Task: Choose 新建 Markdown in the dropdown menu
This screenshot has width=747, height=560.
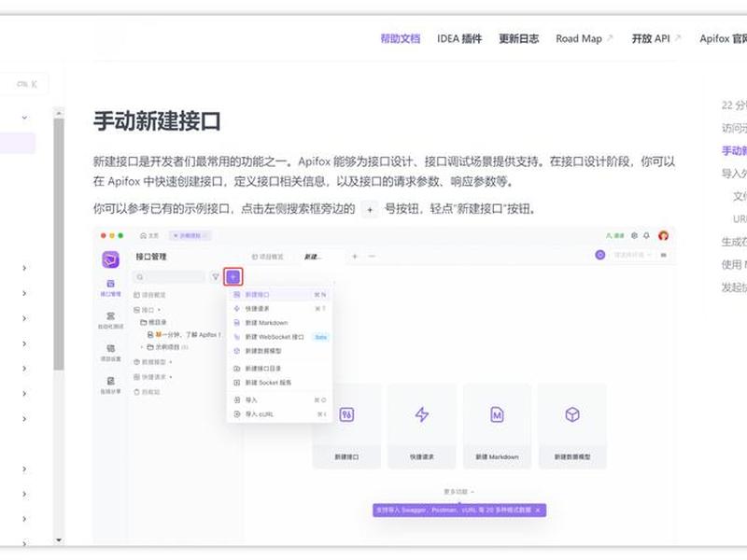Action: coord(280,323)
